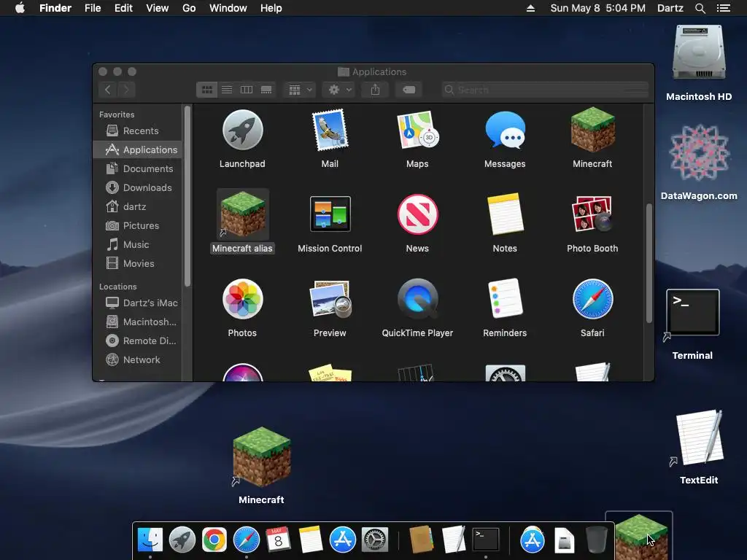Select the Reminders app icon
Viewport: 747px width, 560px height.
505,299
